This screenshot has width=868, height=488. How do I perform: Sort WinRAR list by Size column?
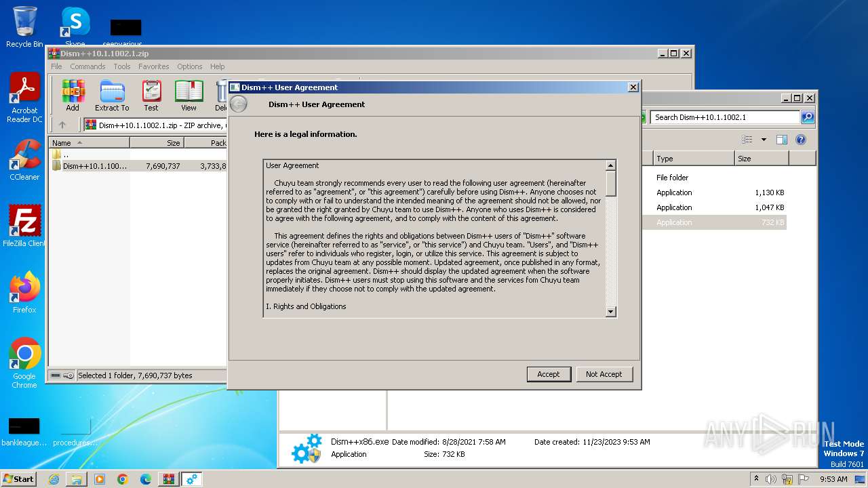click(x=157, y=143)
